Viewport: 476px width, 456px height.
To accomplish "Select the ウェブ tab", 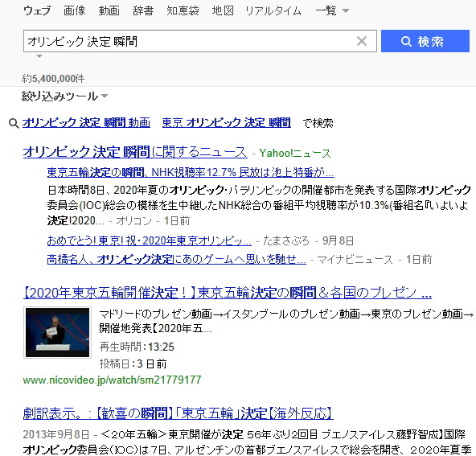I will click(37, 11).
